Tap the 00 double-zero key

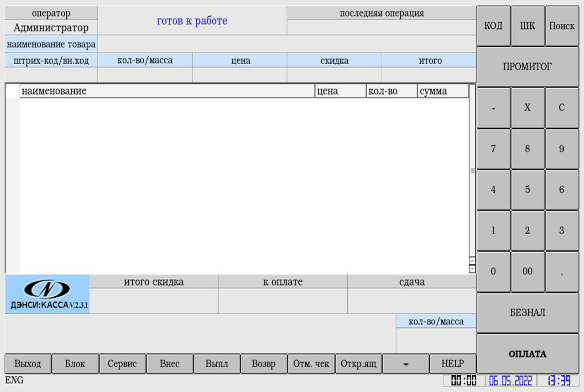pos(527,272)
